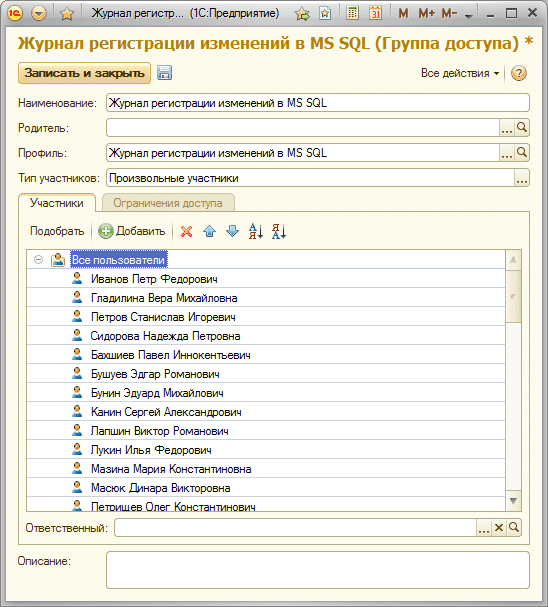
Task: Choose parent via Родитель ellipsis button
Action: pos(507,128)
